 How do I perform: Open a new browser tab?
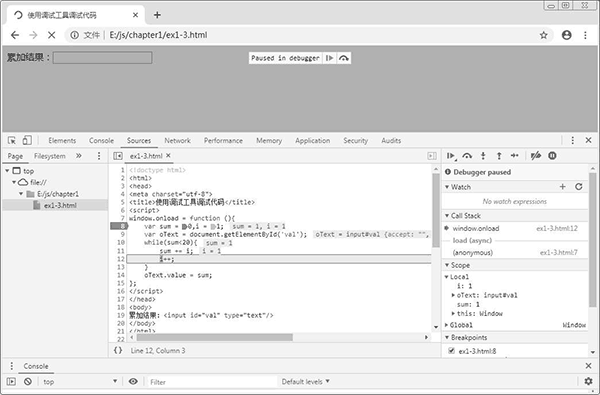[x=157, y=15]
